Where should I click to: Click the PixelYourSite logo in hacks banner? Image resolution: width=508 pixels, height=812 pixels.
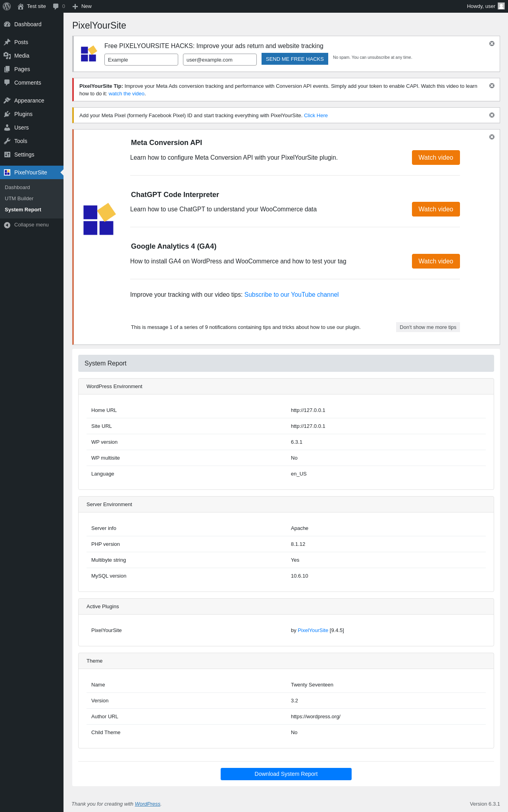pos(89,54)
